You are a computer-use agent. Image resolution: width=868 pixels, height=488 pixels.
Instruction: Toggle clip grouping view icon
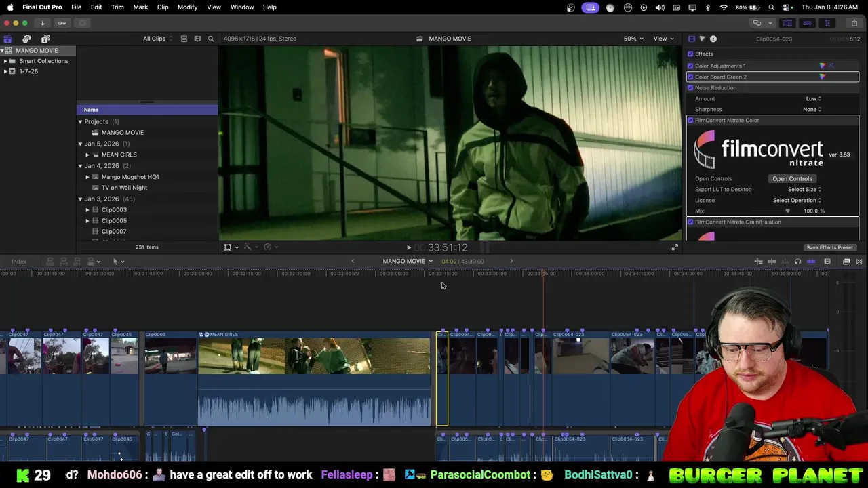(x=184, y=39)
